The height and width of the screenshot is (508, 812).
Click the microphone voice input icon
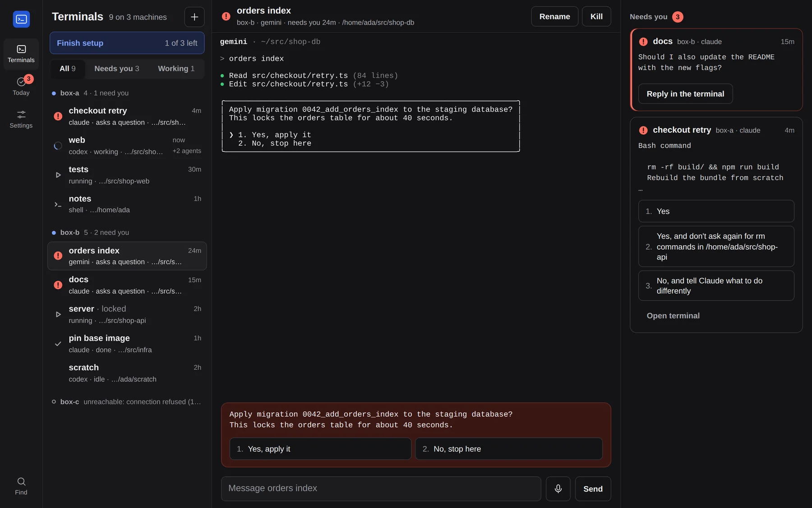tap(558, 489)
